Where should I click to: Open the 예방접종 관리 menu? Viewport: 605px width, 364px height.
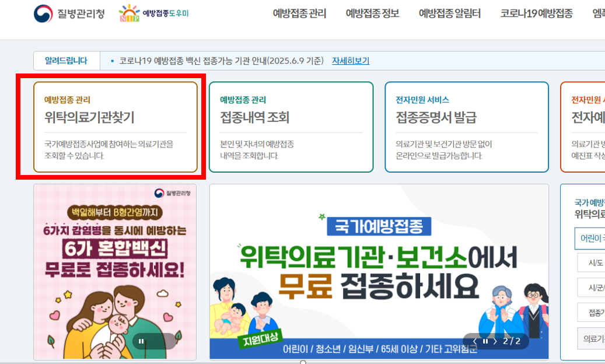point(299,13)
